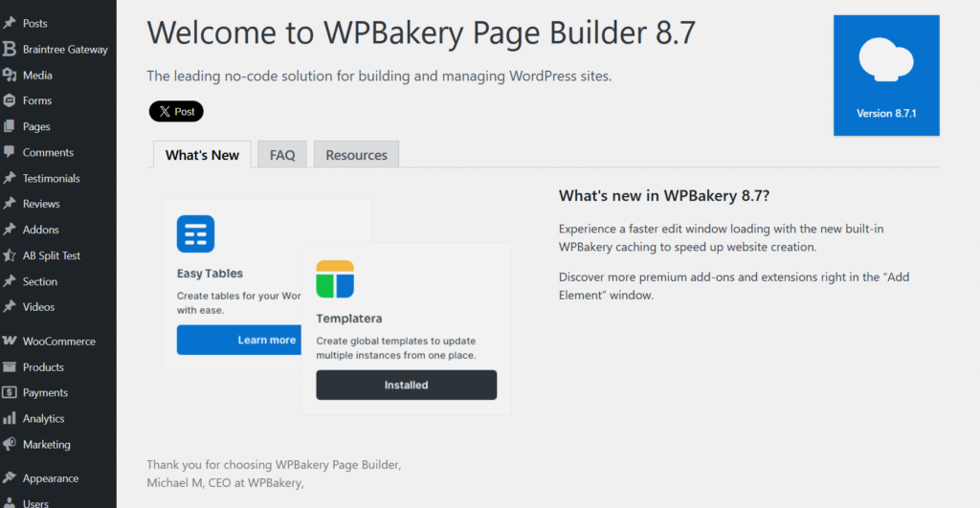The image size is (980, 508).
Task: Click the Comments speech bubble icon
Action: click(x=10, y=152)
